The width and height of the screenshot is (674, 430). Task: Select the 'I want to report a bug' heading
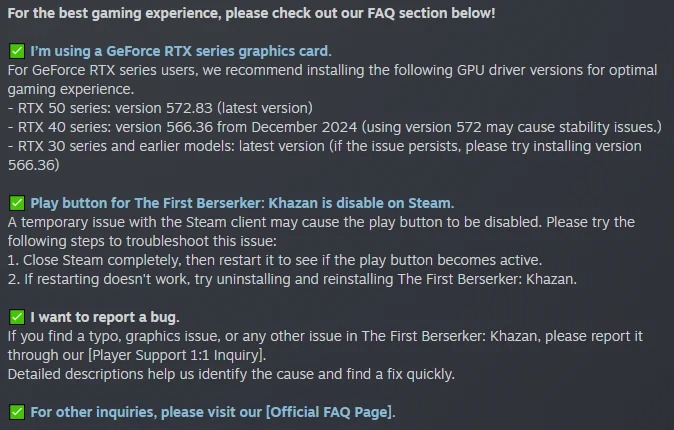click(105, 317)
